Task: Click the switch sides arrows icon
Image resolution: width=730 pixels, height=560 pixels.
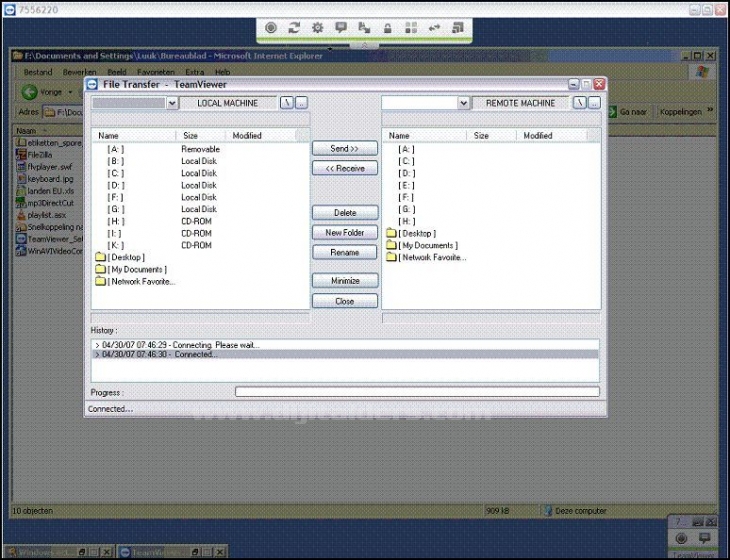Action: (434, 28)
